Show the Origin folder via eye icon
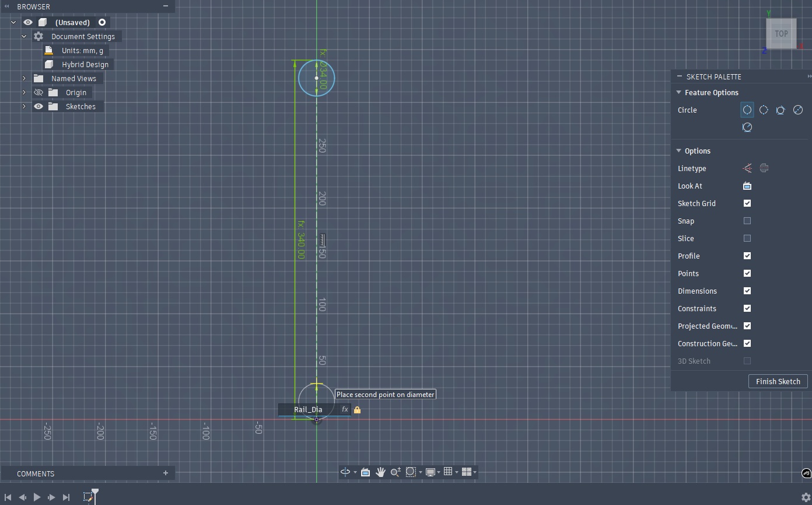Screen dimensions: 812x505 click(38, 92)
